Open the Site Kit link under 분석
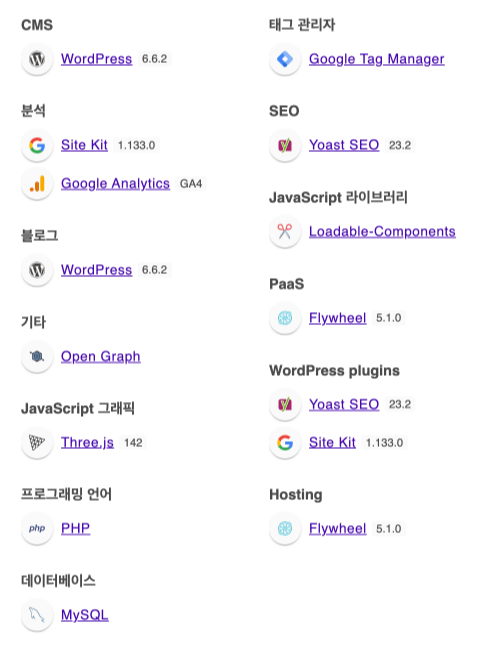Viewport: 490px width, 654px height. tap(84, 145)
